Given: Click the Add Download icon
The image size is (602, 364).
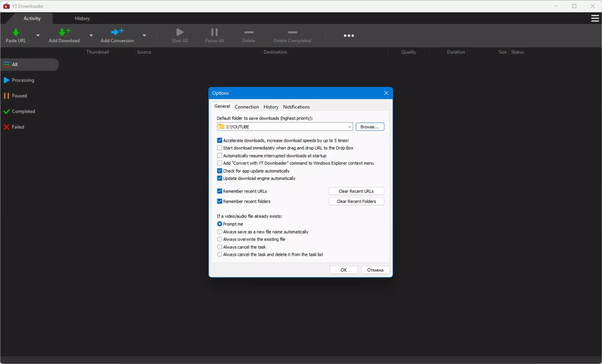Looking at the screenshot, I should point(64,32).
